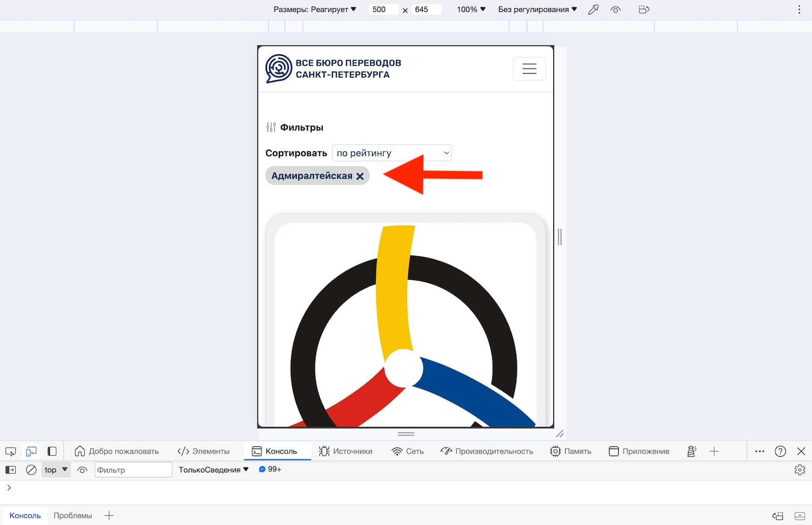The height and width of the screenshot is (525, 812).
Task: Open the DevTools more options ellipsis
Action: click(759, 451)
